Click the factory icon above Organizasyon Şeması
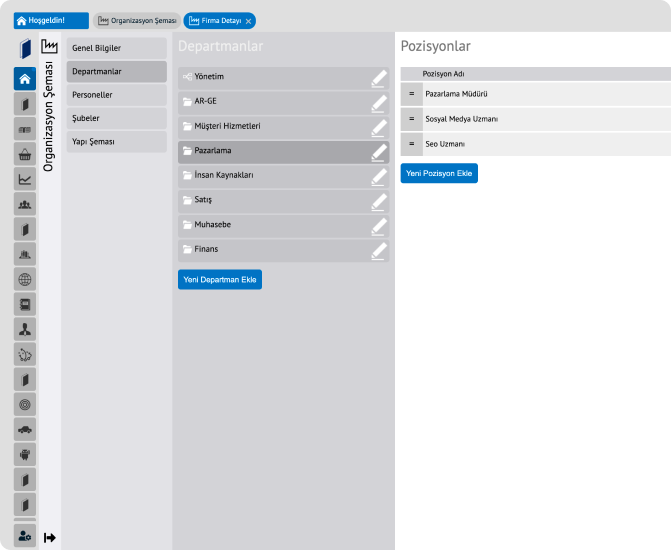 pyautogui.click(x=50, y=46)
